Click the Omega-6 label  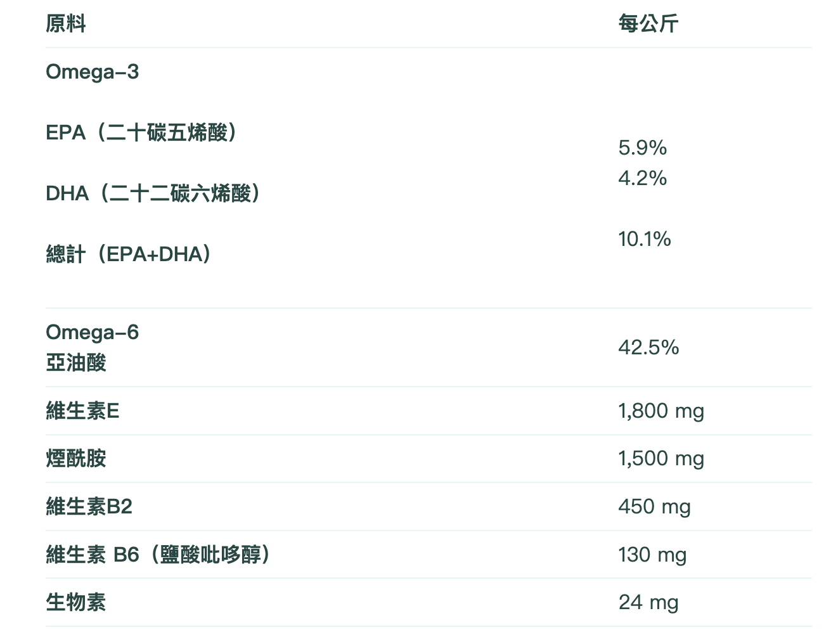point(92,332)
